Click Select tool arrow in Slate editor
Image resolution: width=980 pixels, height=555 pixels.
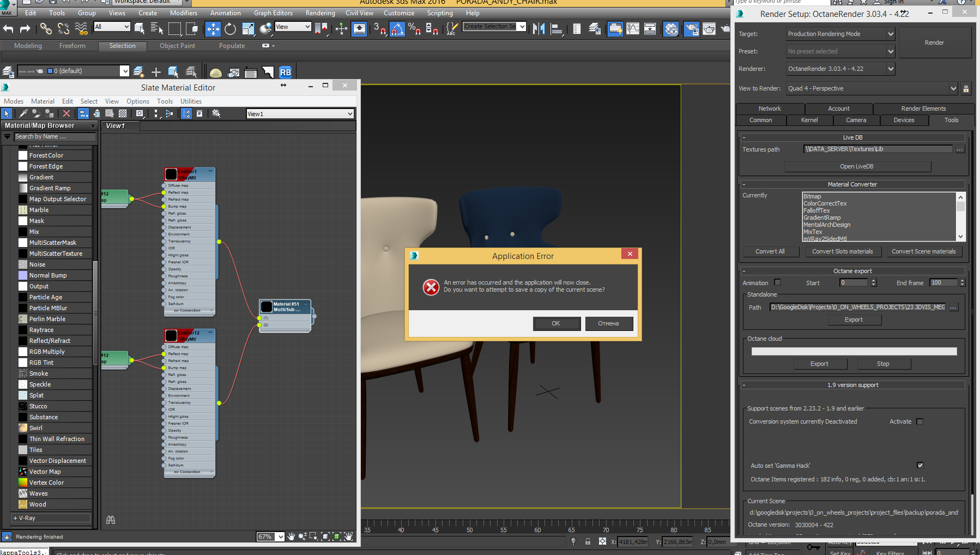tap(7, 113)
